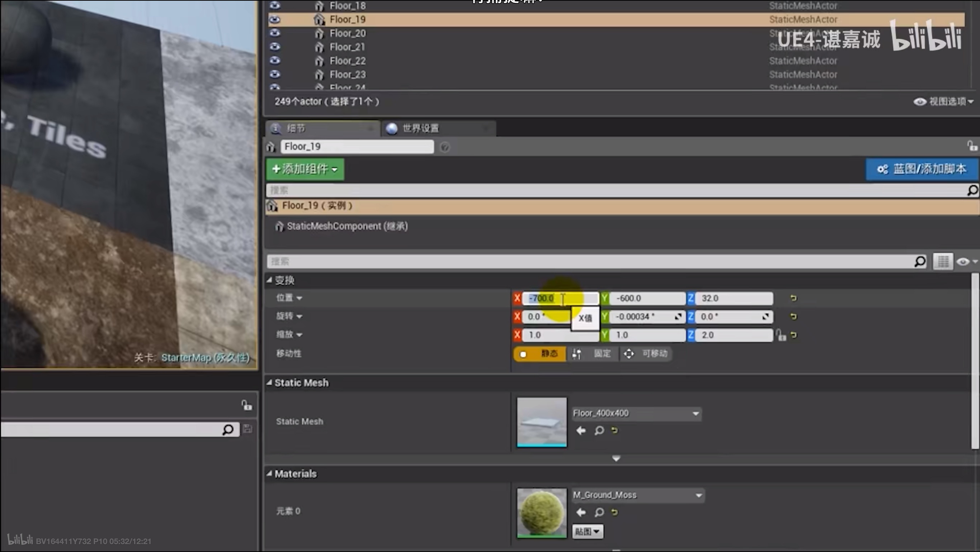Find M_Ground_Moss material in content browser
980x552 pixels.
click(599, 513)
